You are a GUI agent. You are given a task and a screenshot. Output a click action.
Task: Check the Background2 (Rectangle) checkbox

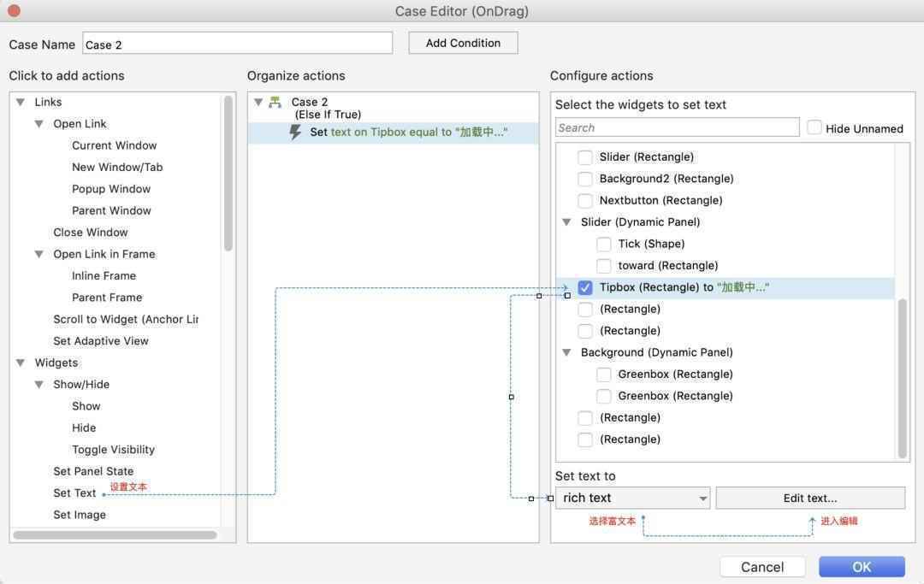coord(585,179)
